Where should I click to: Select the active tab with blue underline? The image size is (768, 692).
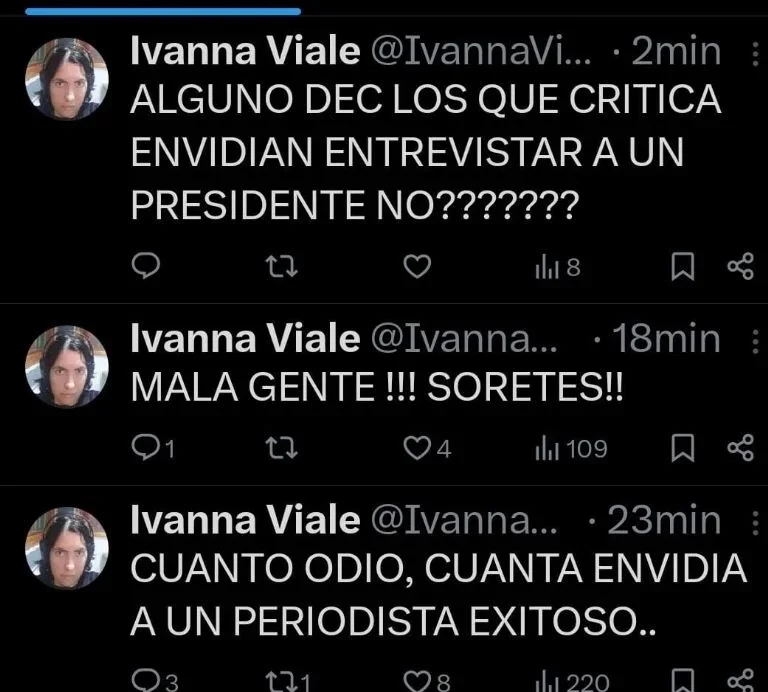(163, 11)
